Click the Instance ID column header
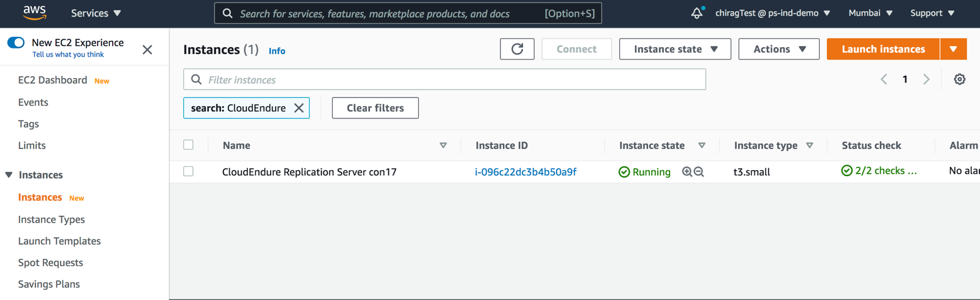980x300 pixels. (x=502, y=145)
